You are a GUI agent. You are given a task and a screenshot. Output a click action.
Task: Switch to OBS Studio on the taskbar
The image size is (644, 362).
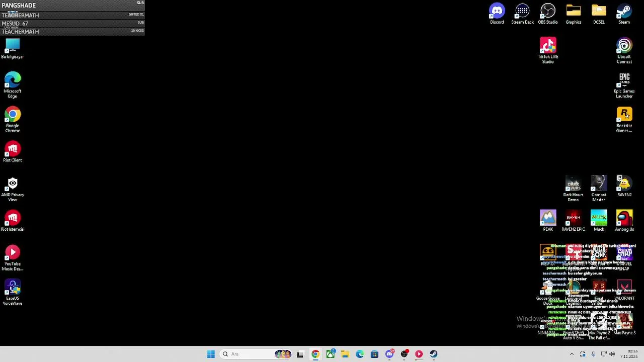pos(404,354)
